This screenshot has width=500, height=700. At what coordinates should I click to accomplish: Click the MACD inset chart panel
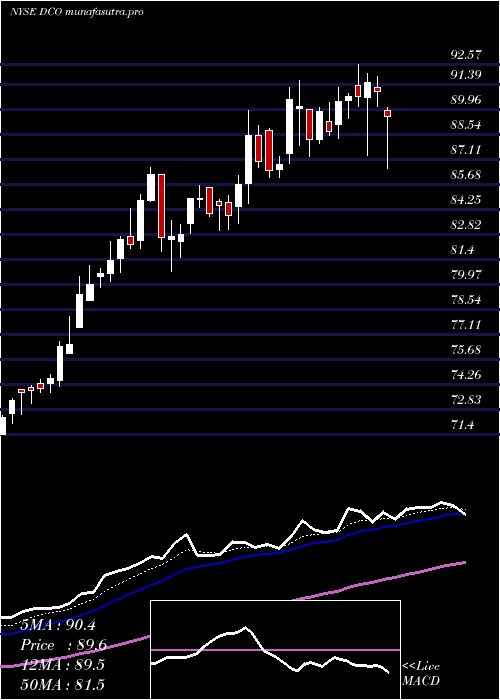click(275, 650)
